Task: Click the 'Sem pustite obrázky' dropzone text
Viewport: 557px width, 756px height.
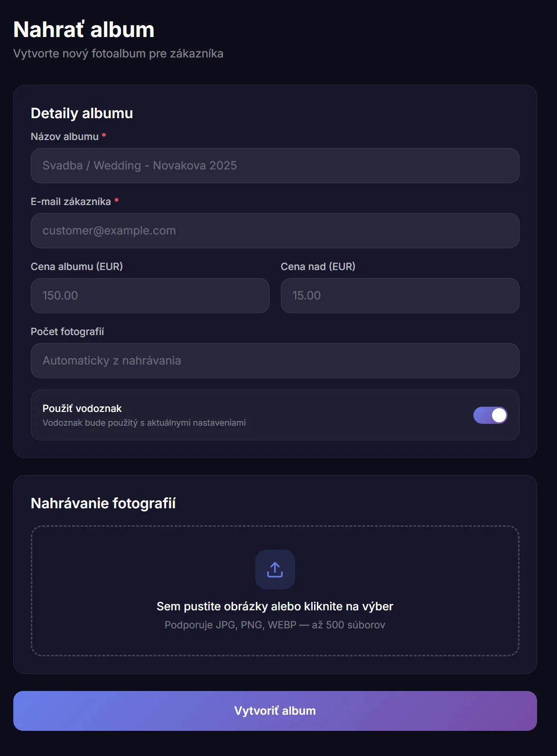Action: (x=275, y=607)
